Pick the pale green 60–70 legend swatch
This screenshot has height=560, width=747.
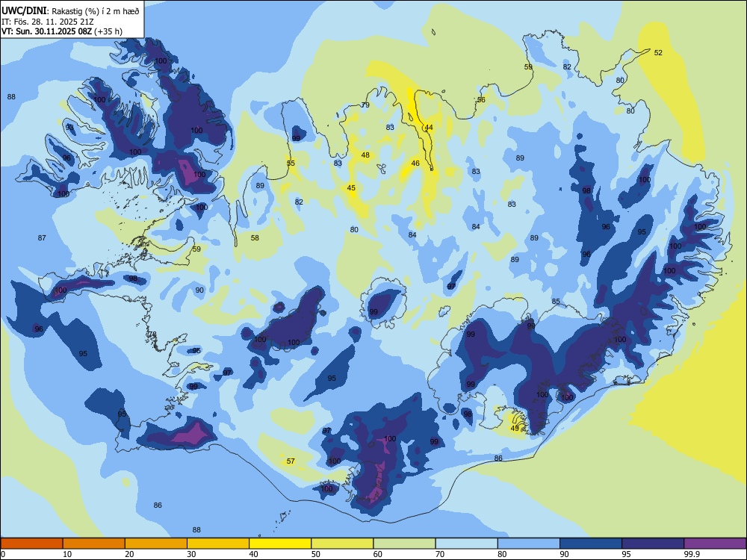pyautogui.click(x=404, y=544)
